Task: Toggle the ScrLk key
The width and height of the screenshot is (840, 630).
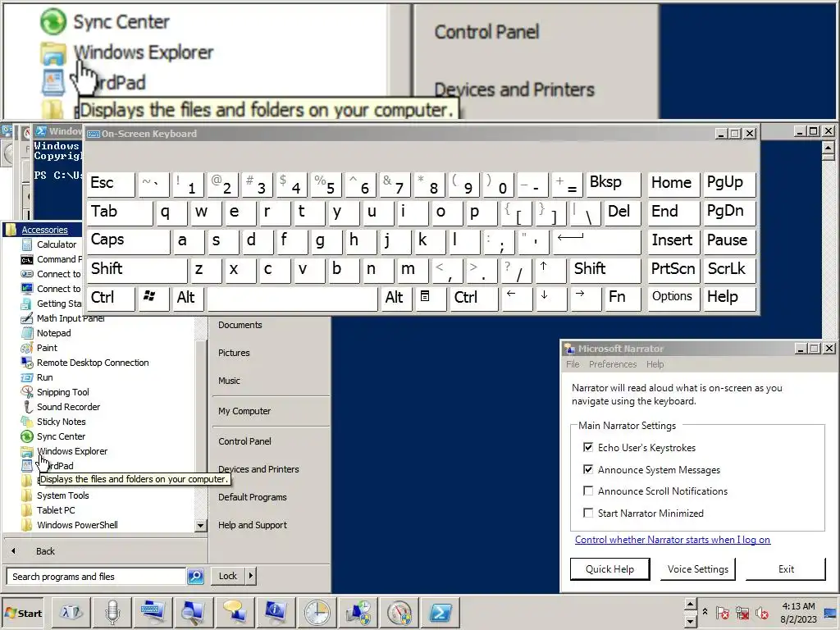Action: click(x=729, y=269)
